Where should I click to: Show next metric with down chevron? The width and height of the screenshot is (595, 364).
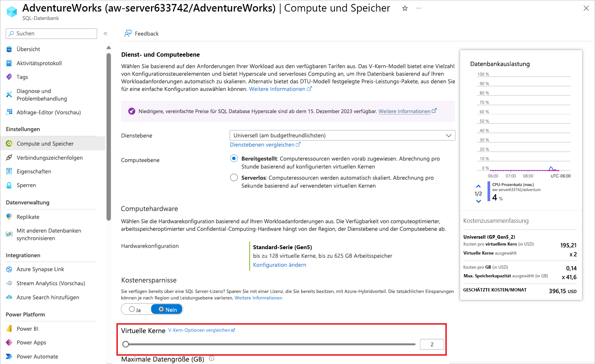pos(478,201)
